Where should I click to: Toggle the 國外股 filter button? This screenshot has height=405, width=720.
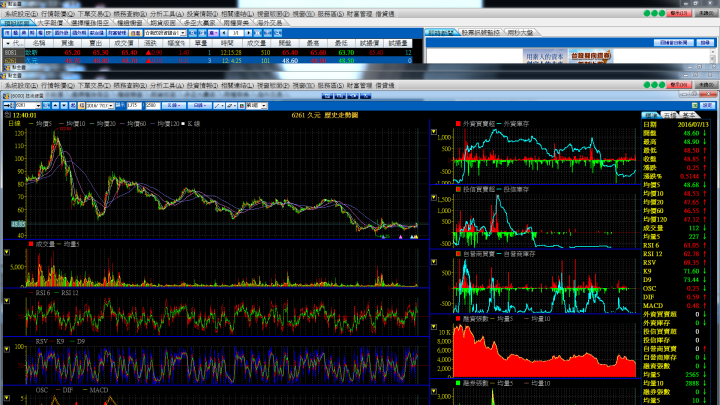(x=62, y=33)
